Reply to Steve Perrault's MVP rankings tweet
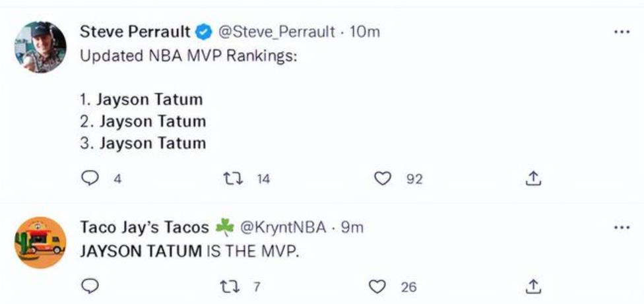This screenshot has height=304, width=644. pos(90,178)
